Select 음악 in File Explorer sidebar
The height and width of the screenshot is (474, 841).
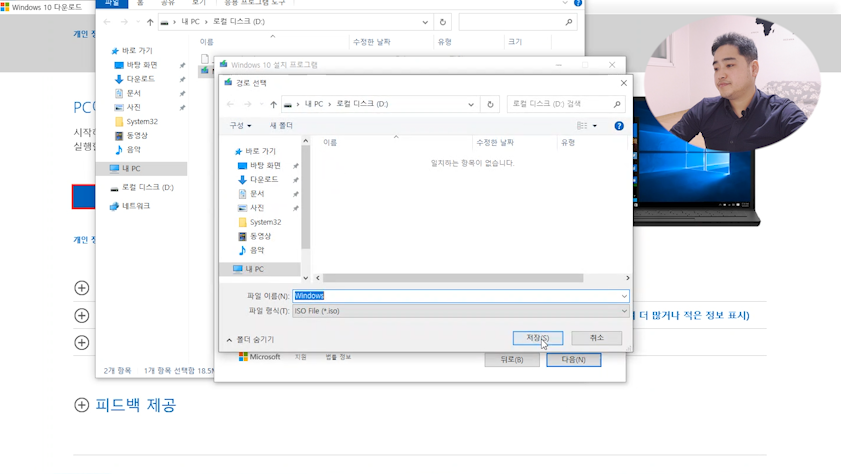[134, 150]
